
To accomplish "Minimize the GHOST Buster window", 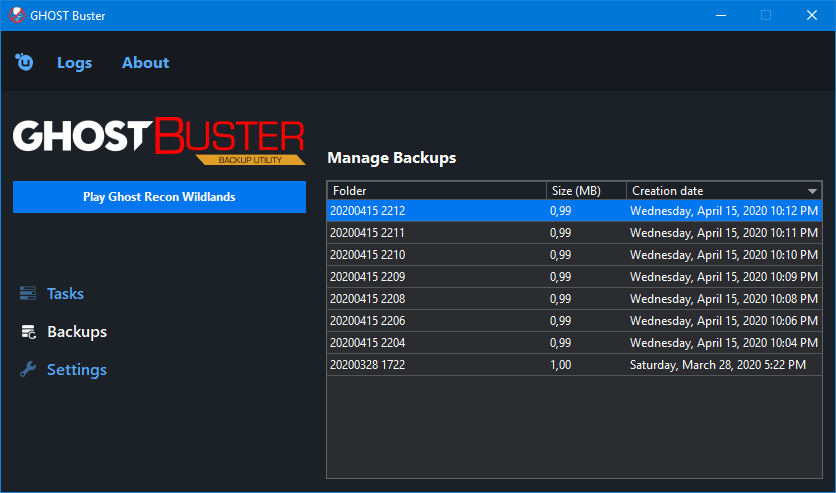I will pyautogui.click(x=721, y=15).
